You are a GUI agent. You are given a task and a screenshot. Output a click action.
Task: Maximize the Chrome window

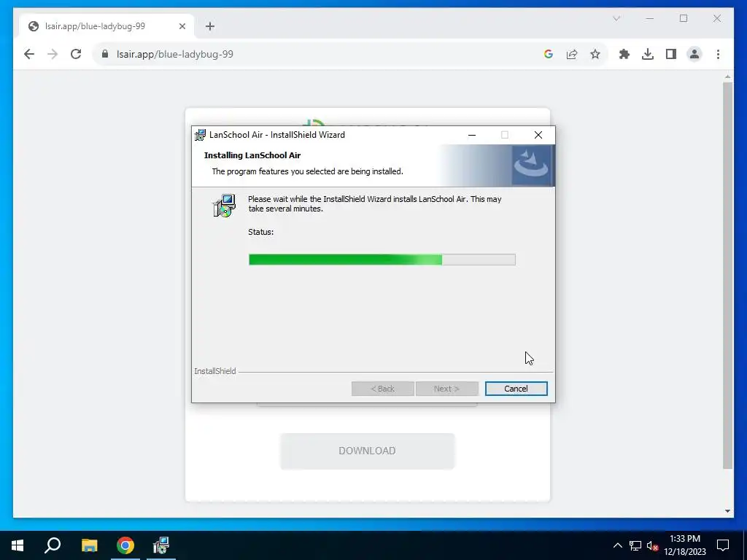(684, 18)
